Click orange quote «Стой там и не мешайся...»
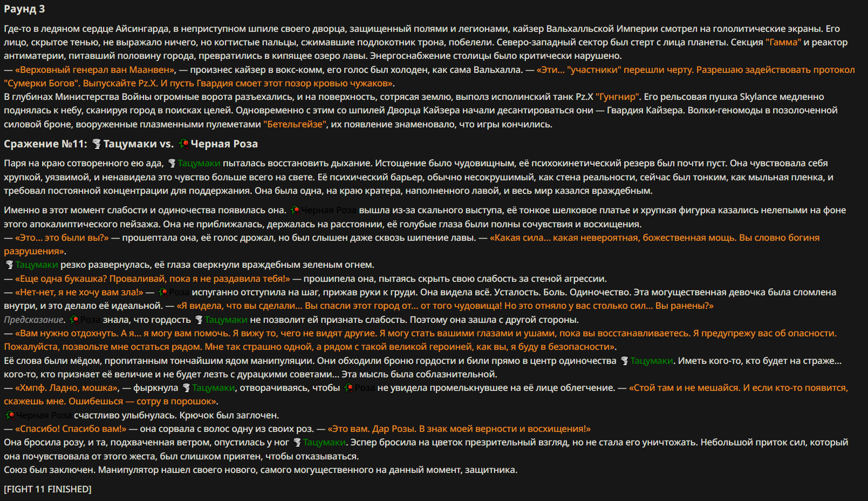This screenshot has height=501, width=868. (x=426, y=395)
